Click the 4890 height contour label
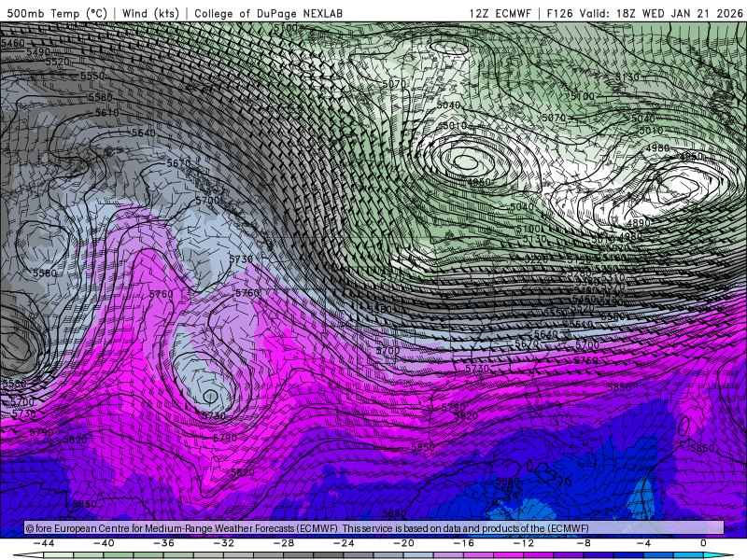The height and width of the screenshot is (560, 747). pyautogui.click(x=639, y=223)
